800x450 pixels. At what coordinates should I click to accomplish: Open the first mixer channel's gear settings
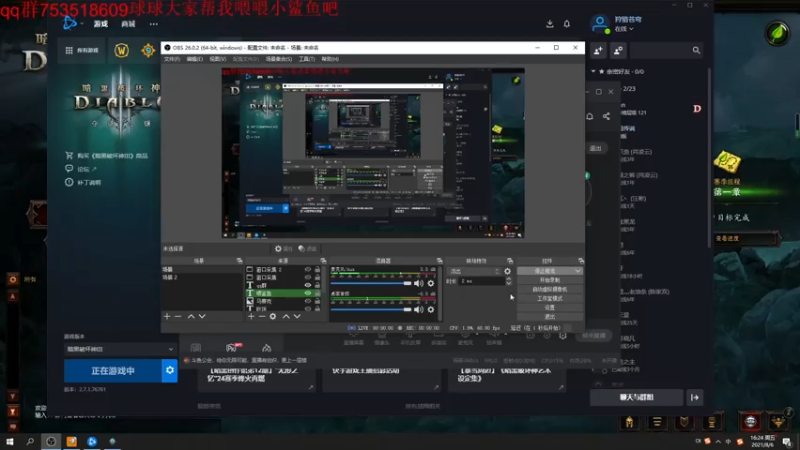pos(431,283)
